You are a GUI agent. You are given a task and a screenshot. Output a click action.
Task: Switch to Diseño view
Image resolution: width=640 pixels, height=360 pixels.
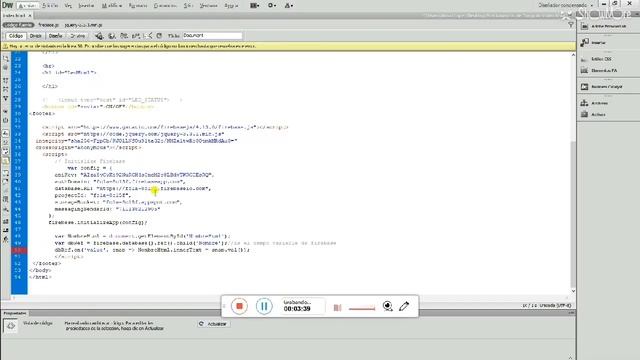pos(56,36)
